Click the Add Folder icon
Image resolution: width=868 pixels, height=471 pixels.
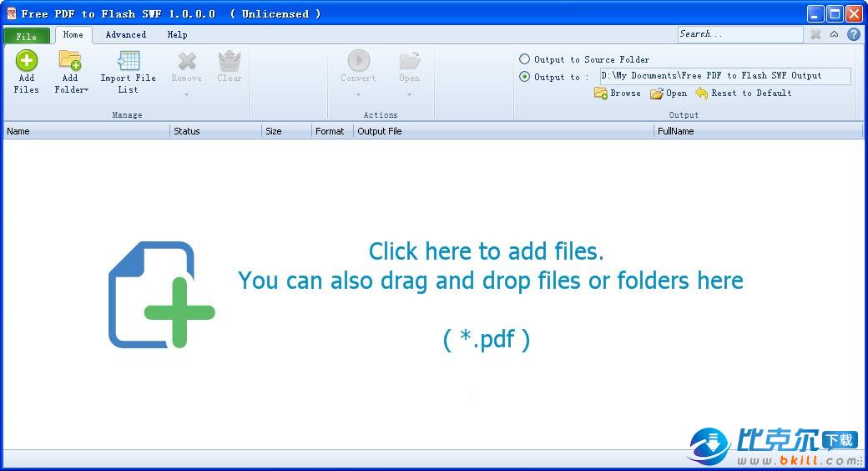(70, 61)
